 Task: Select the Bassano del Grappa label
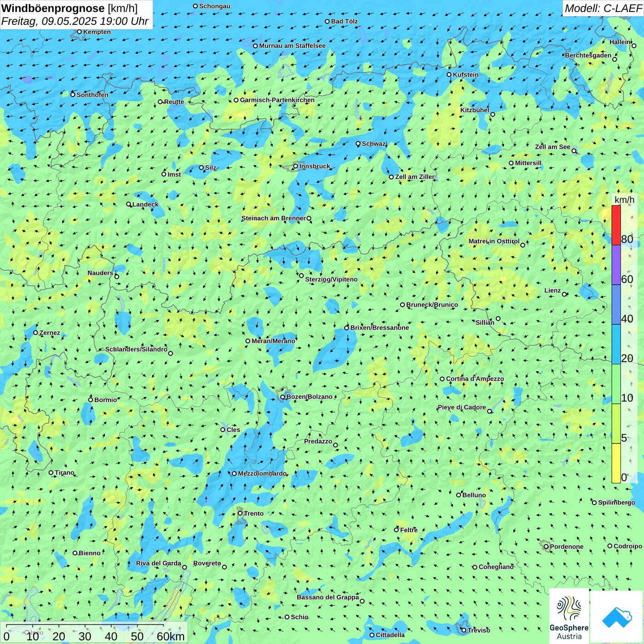(328, 597)
